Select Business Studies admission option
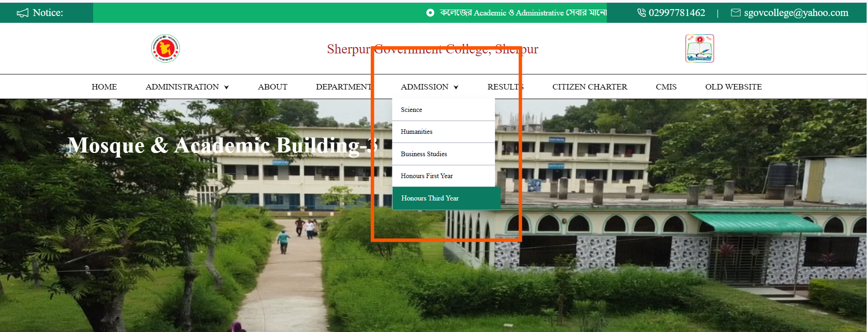 pos(424,154)
